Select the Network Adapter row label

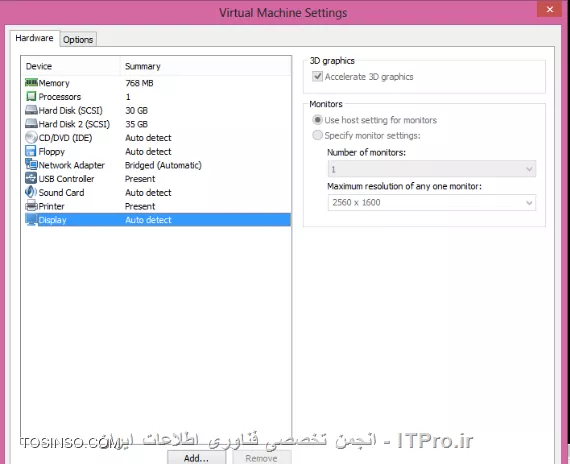tap(72, 165)
